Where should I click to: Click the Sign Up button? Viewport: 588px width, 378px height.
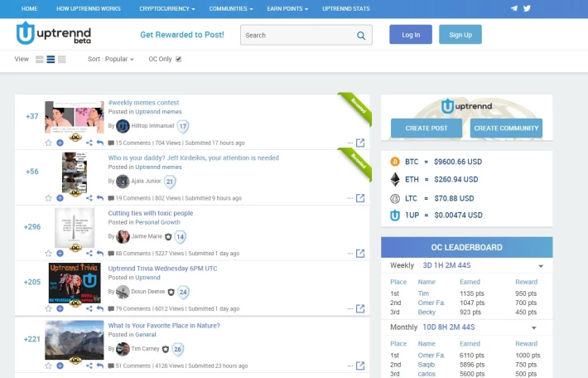coord(460,35)
